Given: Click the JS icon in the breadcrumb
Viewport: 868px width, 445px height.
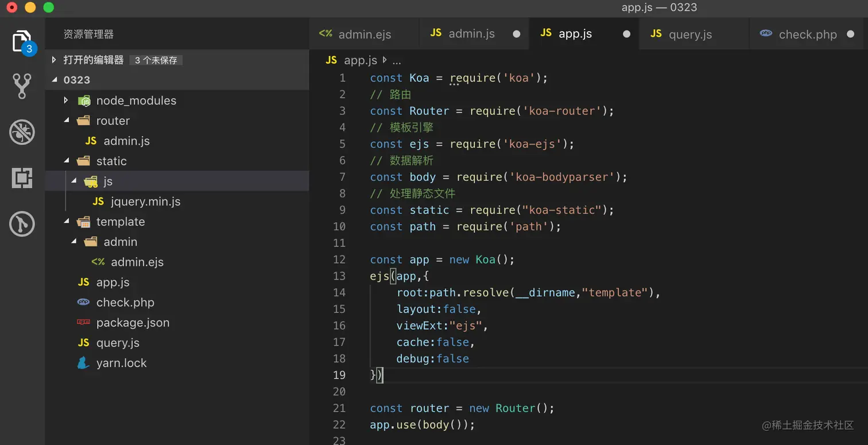Looking at the screenshot, I should click(x=331, y=60).
